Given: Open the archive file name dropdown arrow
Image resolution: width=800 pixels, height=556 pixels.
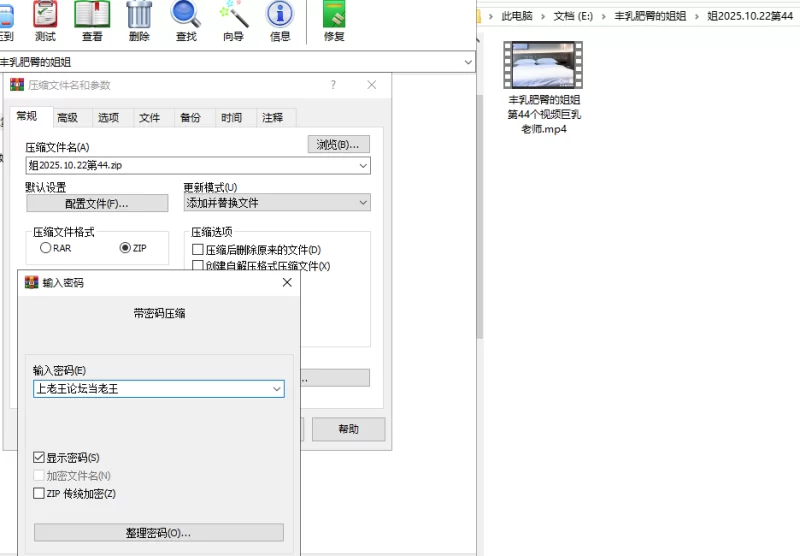Looking at the screenshot, I should (362, 166).
